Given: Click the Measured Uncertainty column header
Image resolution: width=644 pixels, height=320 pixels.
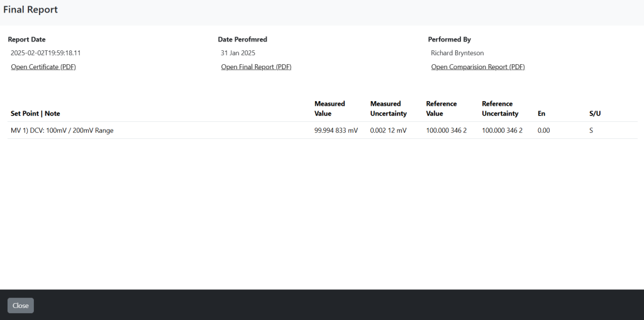Looking at the screenshot, I should 388,108.
